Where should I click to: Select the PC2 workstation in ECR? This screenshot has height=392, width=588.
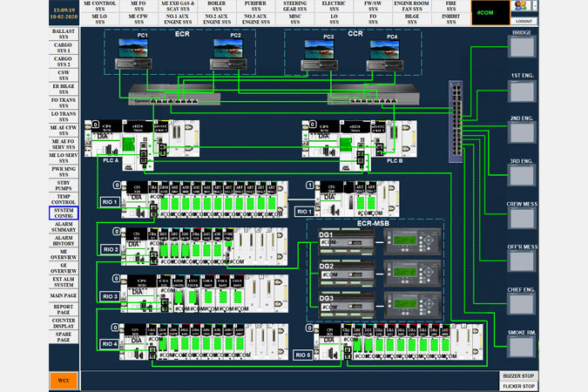click(228, 54)
